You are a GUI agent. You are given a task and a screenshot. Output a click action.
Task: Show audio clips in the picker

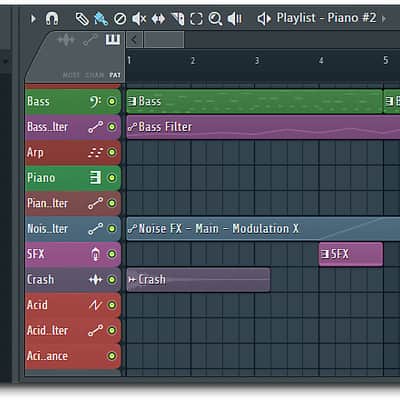[66, 40]
